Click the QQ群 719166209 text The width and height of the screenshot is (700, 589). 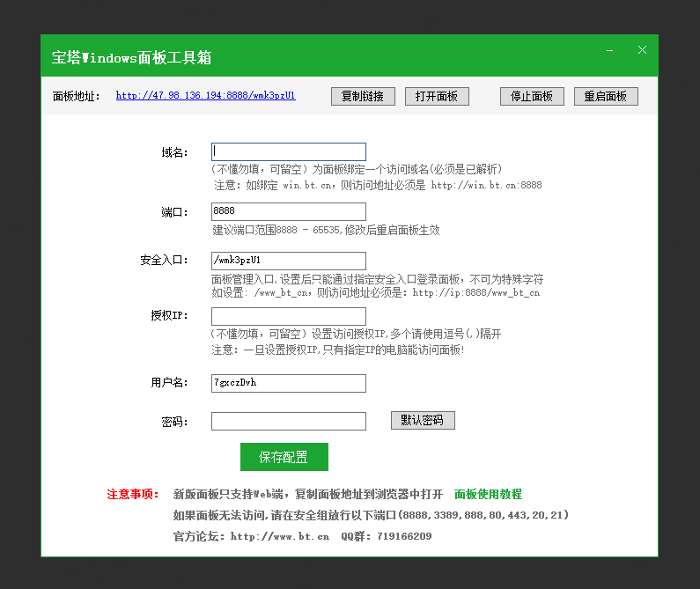click(x=387, y=536)
